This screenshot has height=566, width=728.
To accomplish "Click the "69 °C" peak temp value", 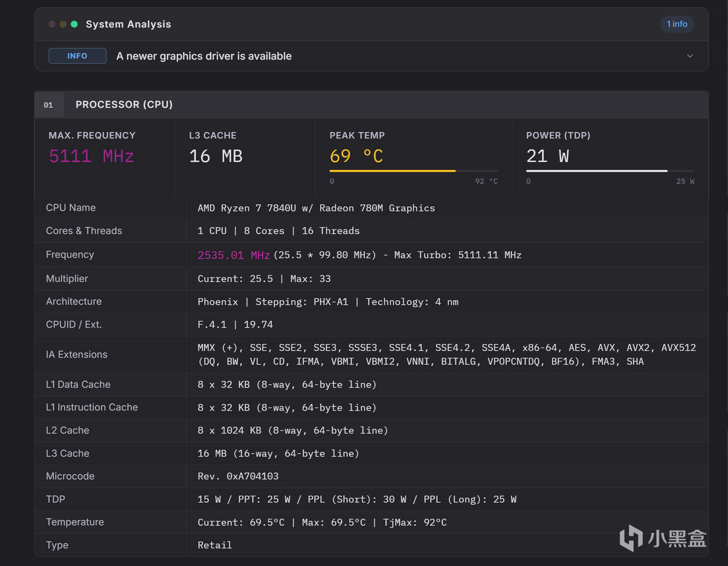I will [356, 156].
